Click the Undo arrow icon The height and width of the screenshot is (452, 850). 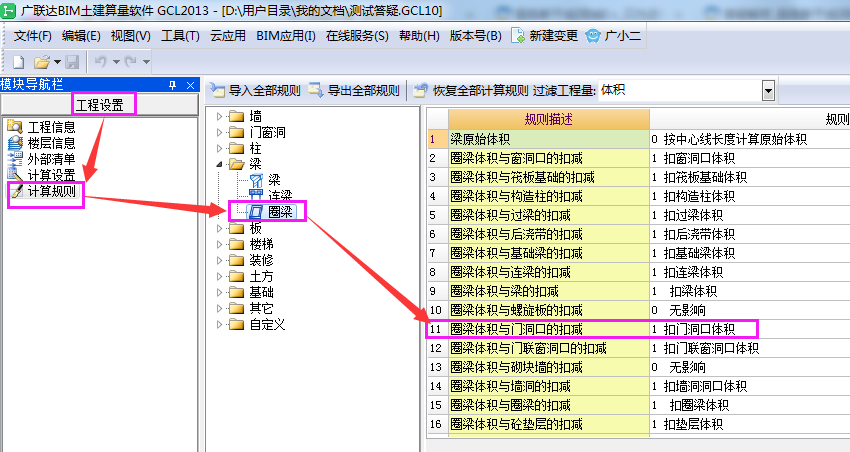coord(100,62)
